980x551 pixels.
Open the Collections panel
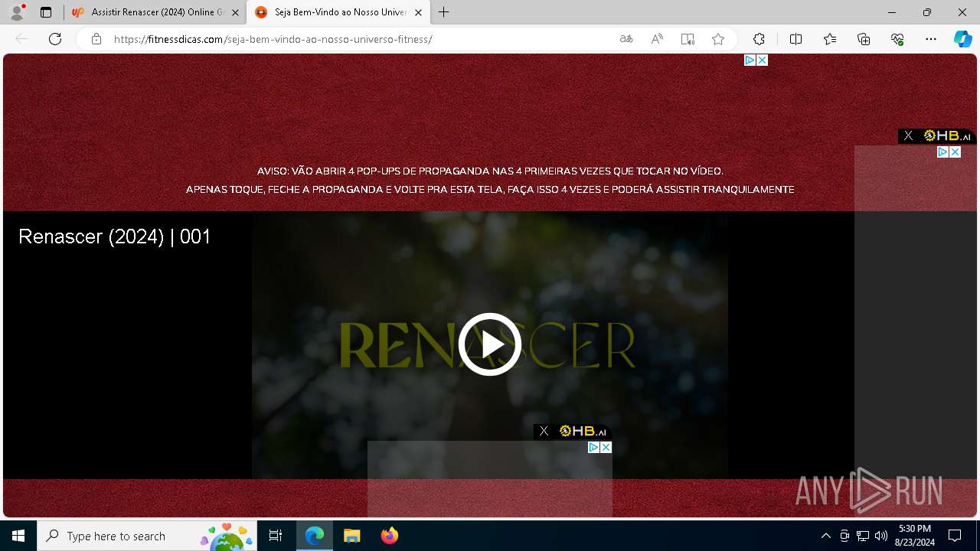coord(864,39)
